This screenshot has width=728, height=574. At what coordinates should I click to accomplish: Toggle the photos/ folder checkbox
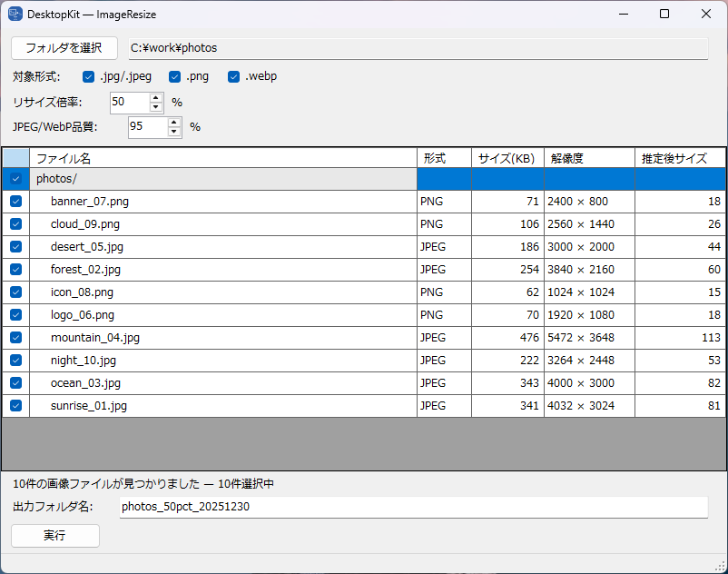(15, 179)
